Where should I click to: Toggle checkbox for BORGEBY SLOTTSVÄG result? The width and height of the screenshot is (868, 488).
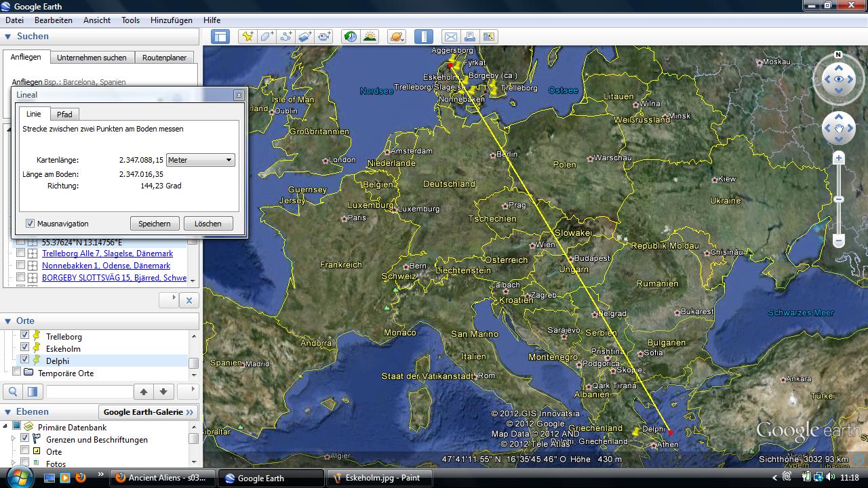[x=20, y=278]
